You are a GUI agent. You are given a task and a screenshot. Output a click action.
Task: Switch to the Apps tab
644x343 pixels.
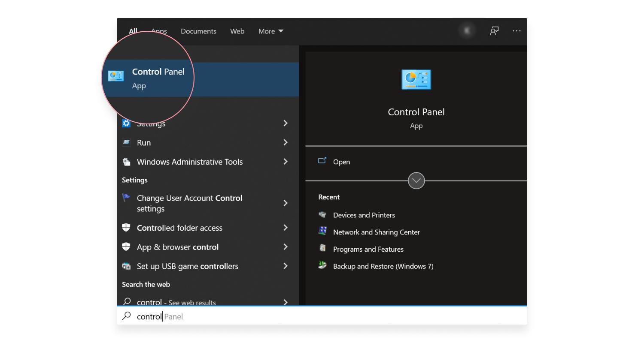(159, 31)
